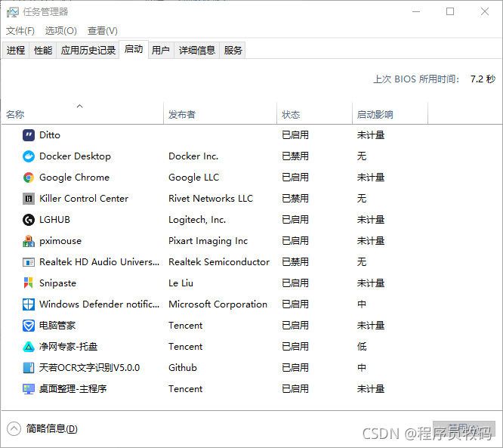Select the Killer Control Center name
The width and height of the screenshot is (503, 448).
84,199
